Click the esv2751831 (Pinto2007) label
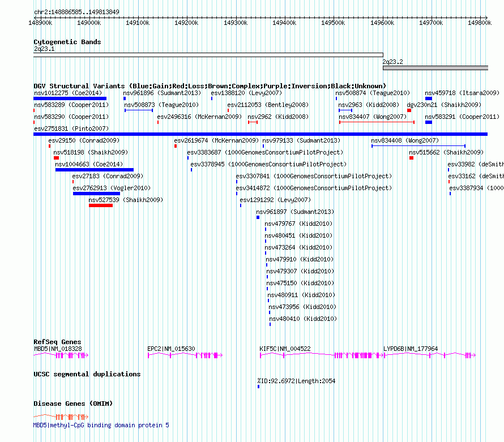Screen dimensions: 504x442 [x=71, y=128]
